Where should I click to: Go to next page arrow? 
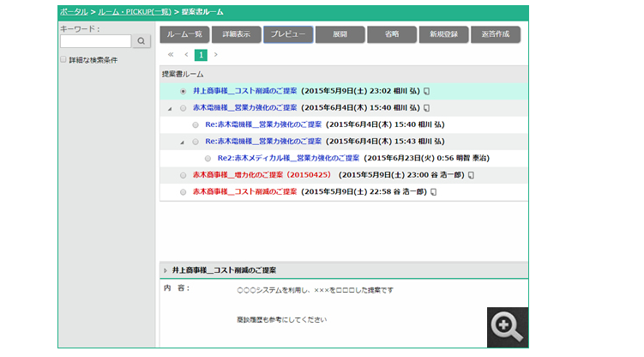pyautogui.click(x=215, y=55)
